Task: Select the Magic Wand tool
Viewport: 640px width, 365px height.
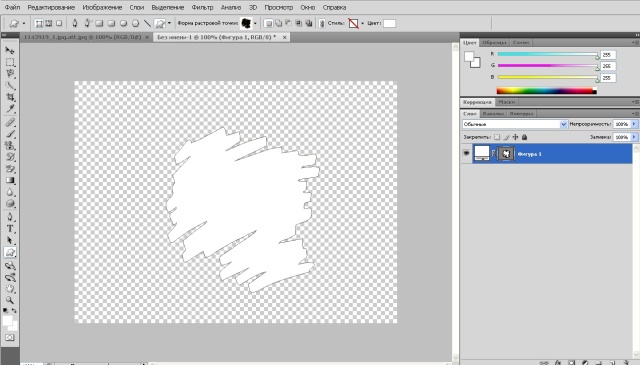Action: coord(10,86)
